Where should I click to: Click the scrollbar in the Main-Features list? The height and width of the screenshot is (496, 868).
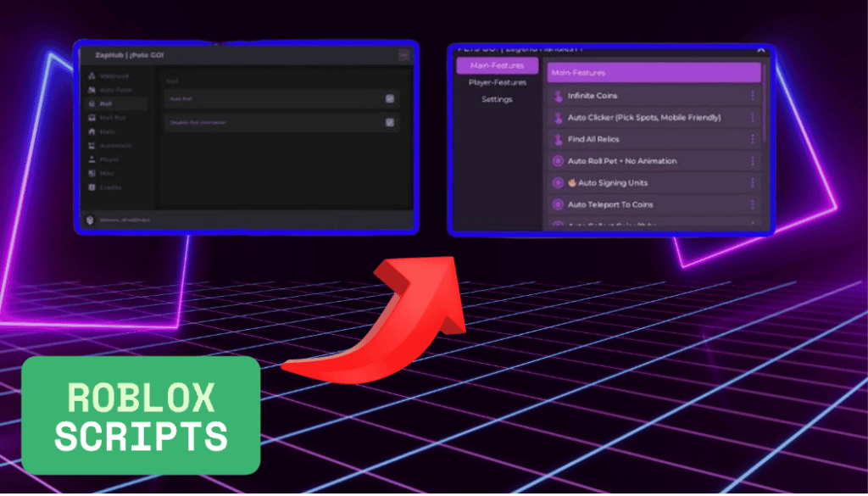(x=765, y=103)
